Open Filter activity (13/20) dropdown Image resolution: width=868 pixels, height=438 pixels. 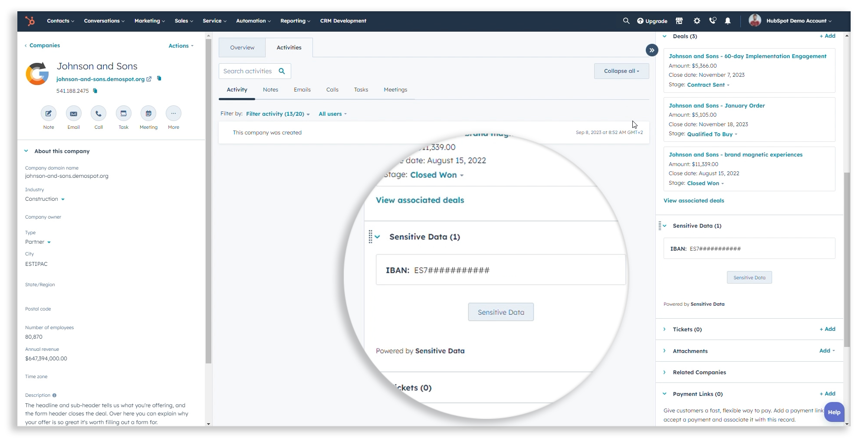click(x=278, y=114)
